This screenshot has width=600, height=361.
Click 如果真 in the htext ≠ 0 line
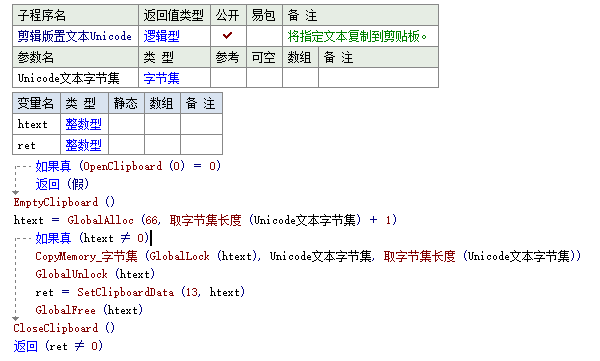[53, 238]
